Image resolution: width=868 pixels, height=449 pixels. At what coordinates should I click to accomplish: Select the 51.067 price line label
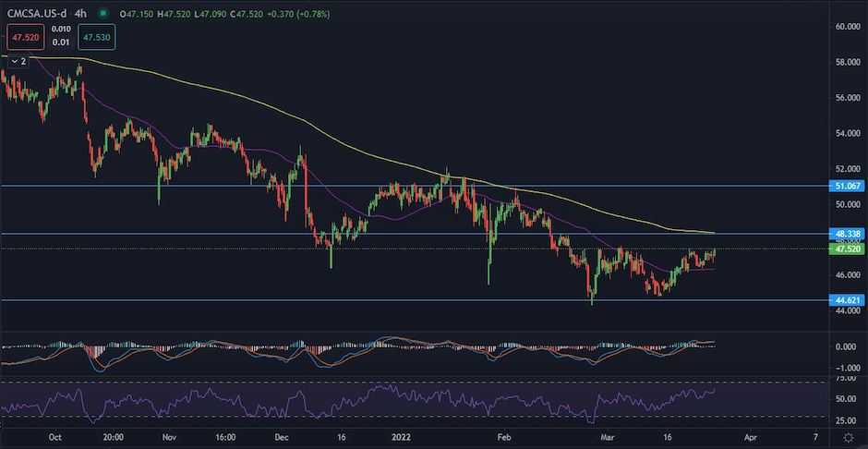pos(847,187)
